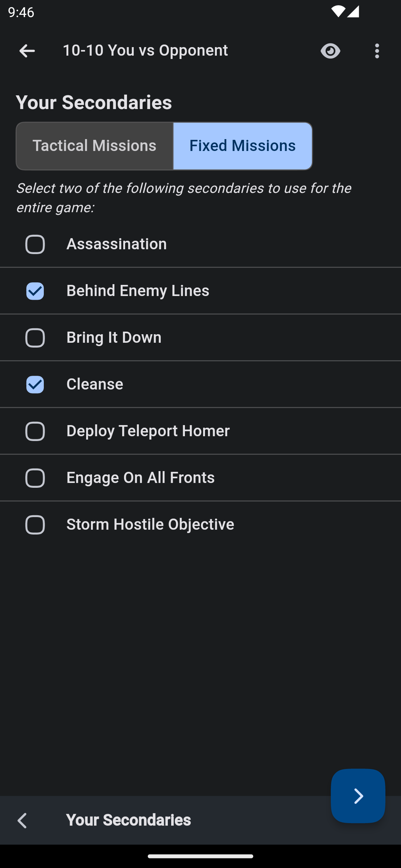
Task: Switch to Tactical Missions tab
Action: (x=95, y=146)
